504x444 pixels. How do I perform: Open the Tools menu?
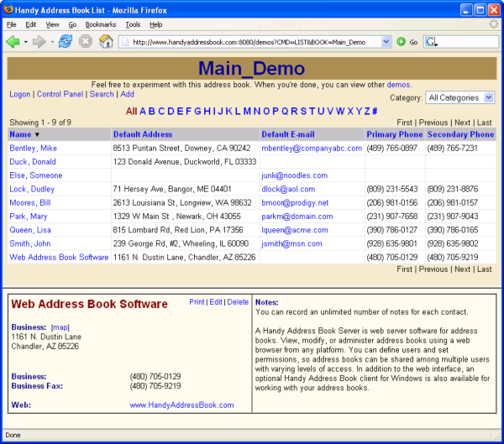point(133,24)
